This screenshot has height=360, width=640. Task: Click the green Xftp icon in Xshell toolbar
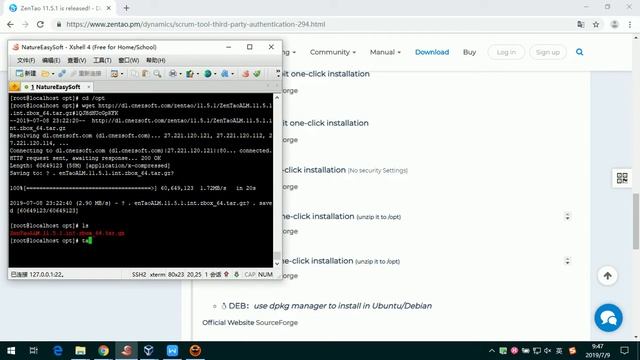point(257,73)
